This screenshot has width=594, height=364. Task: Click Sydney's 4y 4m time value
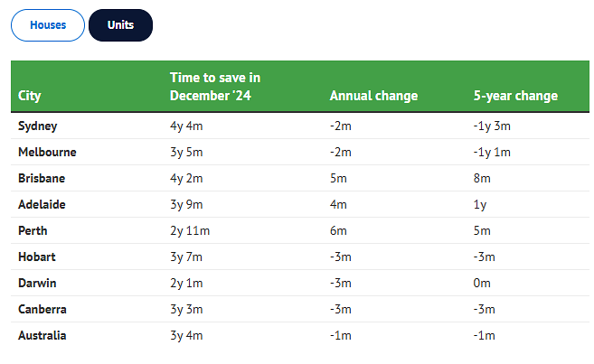coord(186,126)
